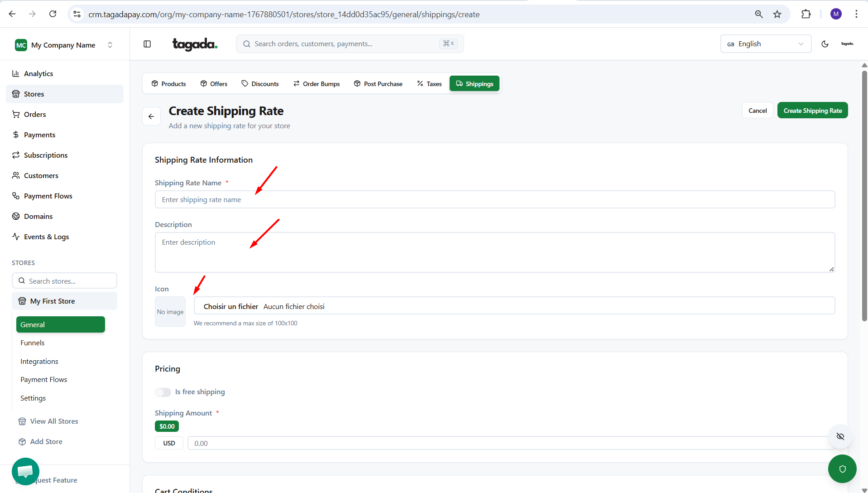Screen dimensions: 868x493
Task: Click the back arrow beside Create Shipping Rate
Action: coord(151,116)
